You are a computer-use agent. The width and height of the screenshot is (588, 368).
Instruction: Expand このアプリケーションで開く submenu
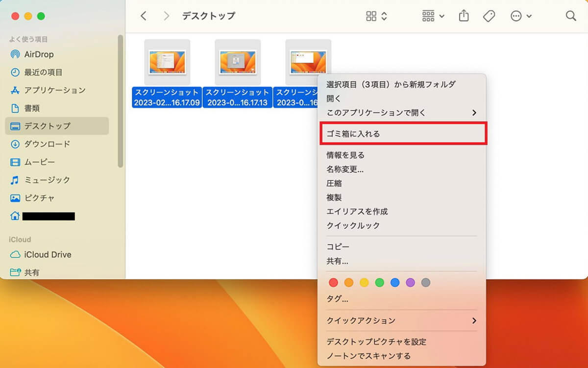point(402,113)
